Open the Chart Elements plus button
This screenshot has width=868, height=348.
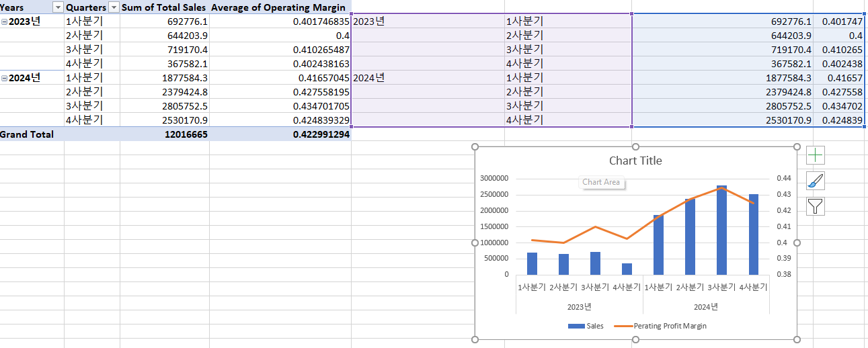815,155
